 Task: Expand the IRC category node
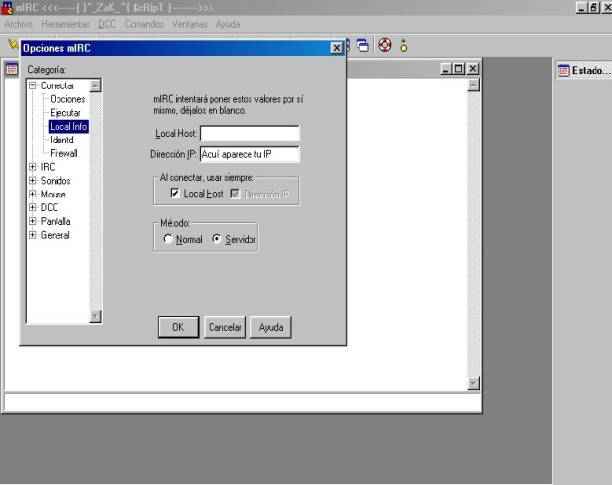tap(33, 167)
